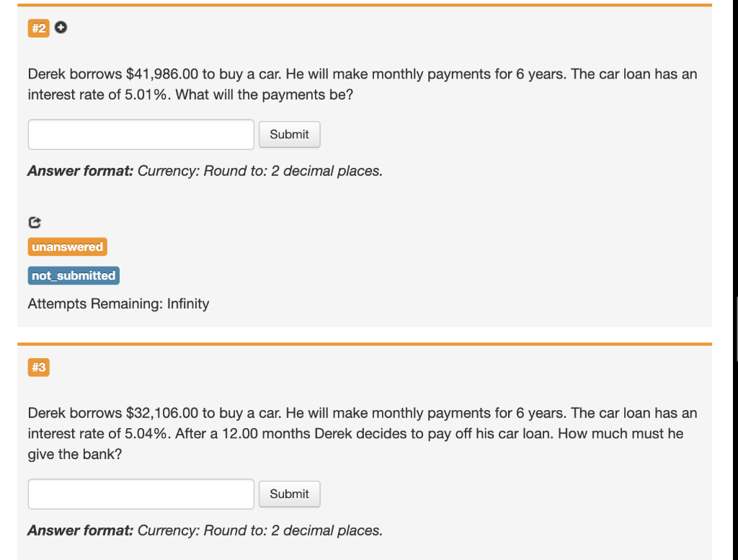This screenshot has width=738, height=560.
Task: Click the Answer format note under problem #2
Action: pyautogui.click(x=204, y=171)
